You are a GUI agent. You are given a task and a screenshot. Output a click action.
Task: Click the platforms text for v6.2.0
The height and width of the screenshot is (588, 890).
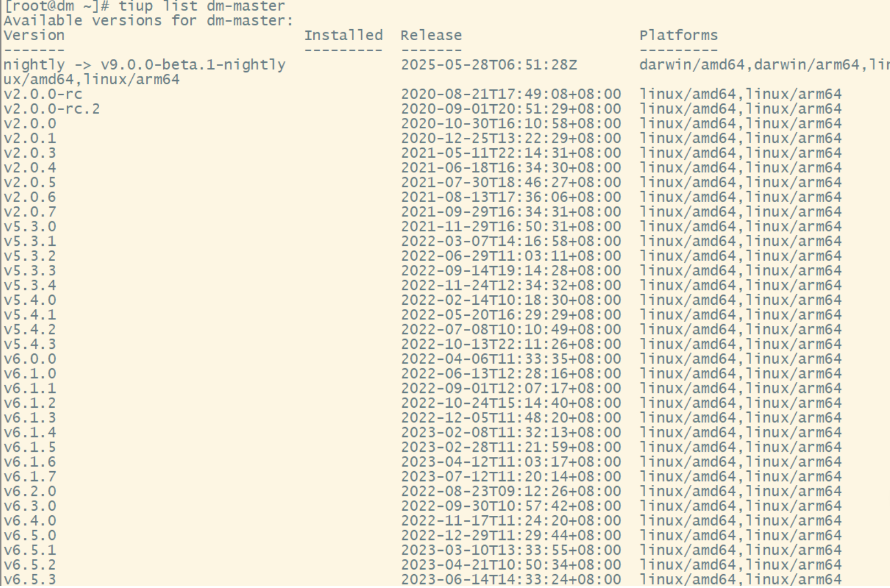(740, 491)
